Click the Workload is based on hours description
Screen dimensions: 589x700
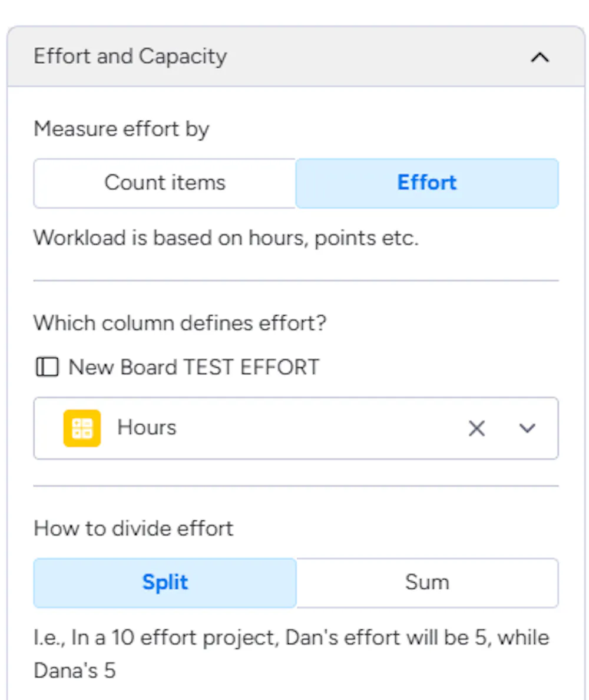[x=226, y=238]
